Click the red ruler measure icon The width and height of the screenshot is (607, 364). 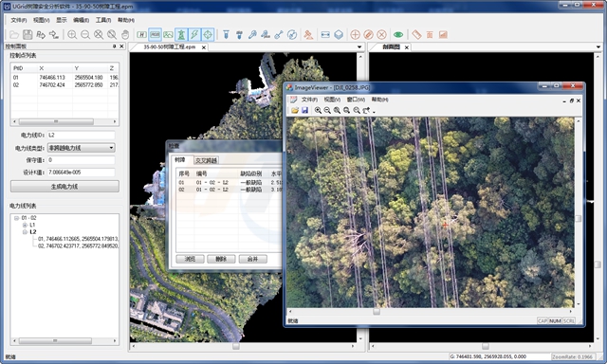point(416,35)
